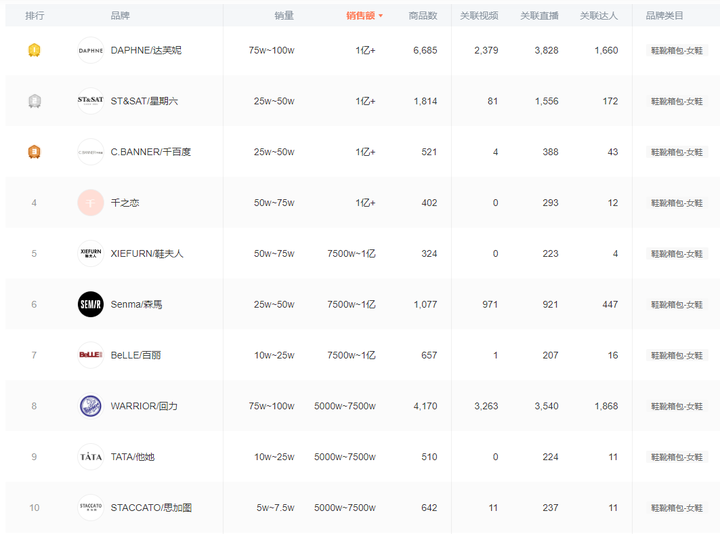Sort by the 关联达人 column header
The image size is (720, 534).
[x=599, y=16]
